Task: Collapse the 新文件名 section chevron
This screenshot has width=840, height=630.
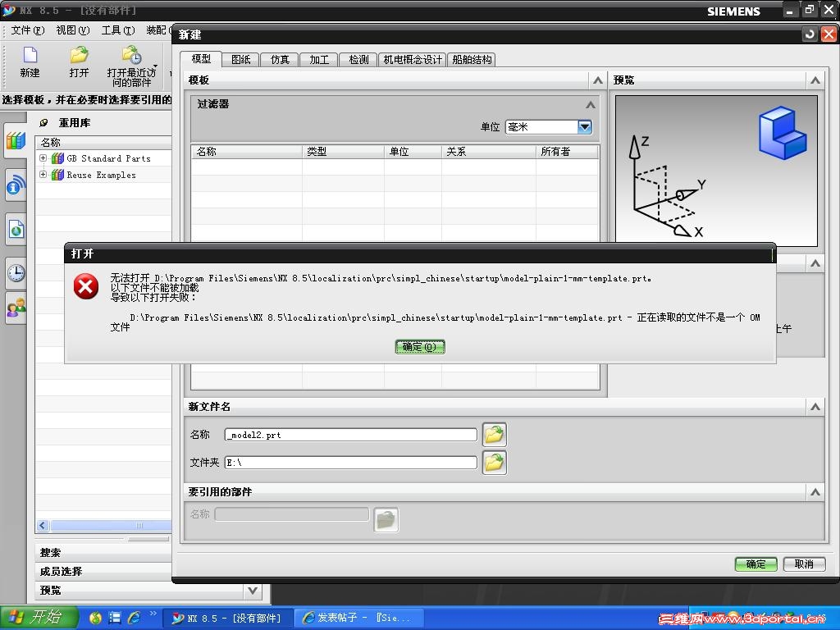Action: tap(815, 407)
